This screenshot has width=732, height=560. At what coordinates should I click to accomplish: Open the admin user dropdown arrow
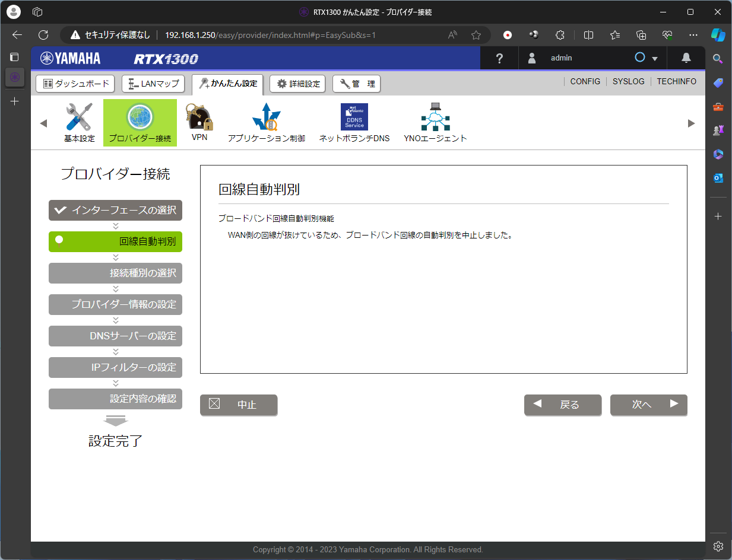(655, 59)
